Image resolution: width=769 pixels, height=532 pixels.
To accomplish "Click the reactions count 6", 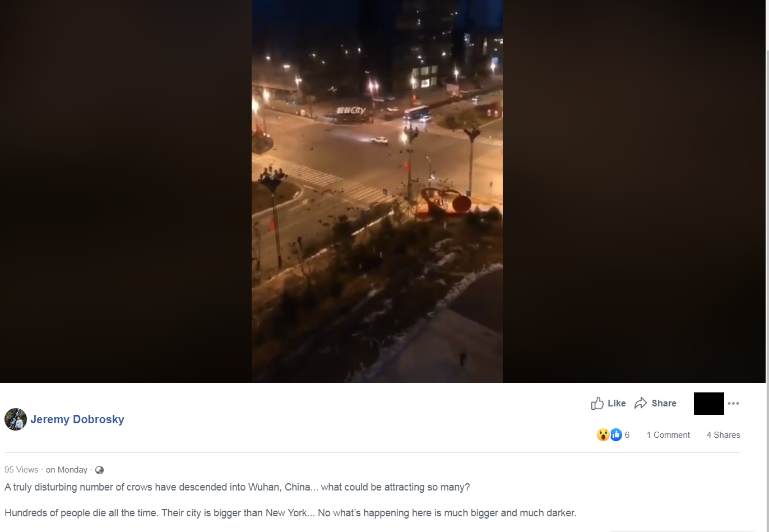I will click(x=627, y=435).
